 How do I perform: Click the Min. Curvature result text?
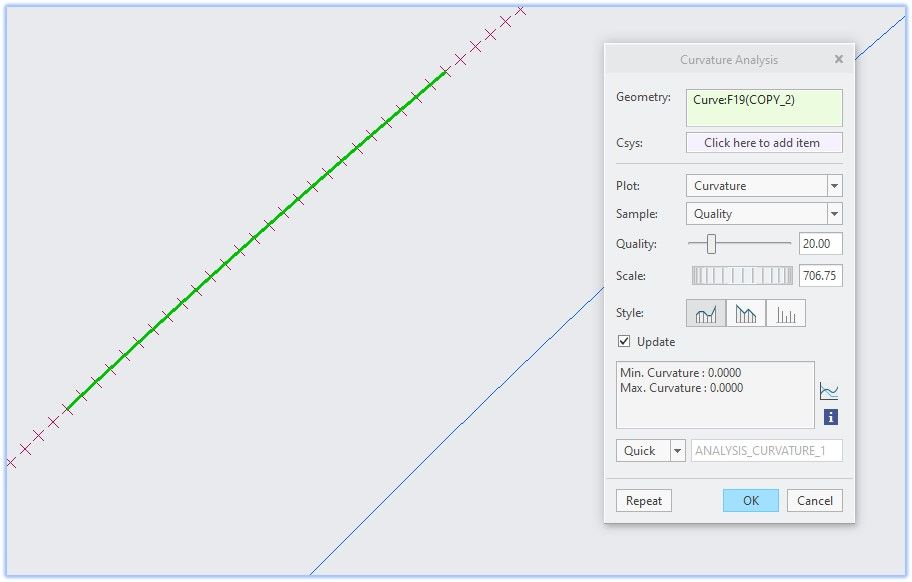point(681,373)
